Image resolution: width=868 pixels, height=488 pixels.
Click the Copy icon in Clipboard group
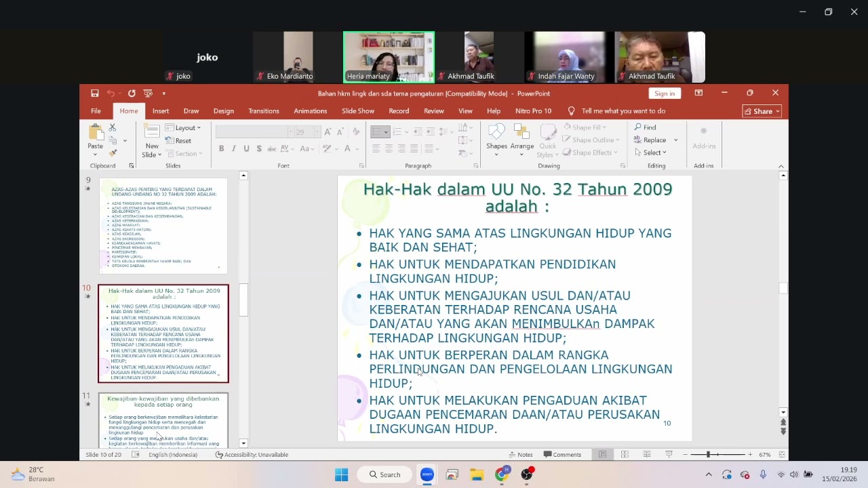point(113,140)
